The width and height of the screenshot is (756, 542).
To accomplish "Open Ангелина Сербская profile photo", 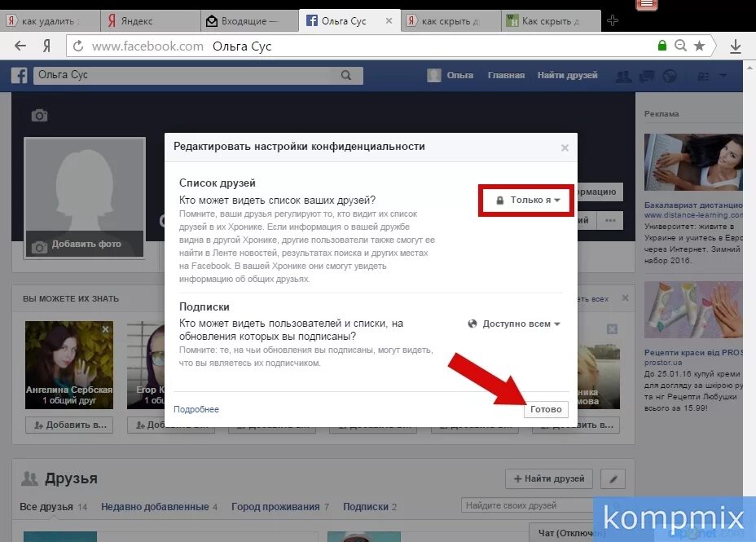I will [x=69, y=364].
